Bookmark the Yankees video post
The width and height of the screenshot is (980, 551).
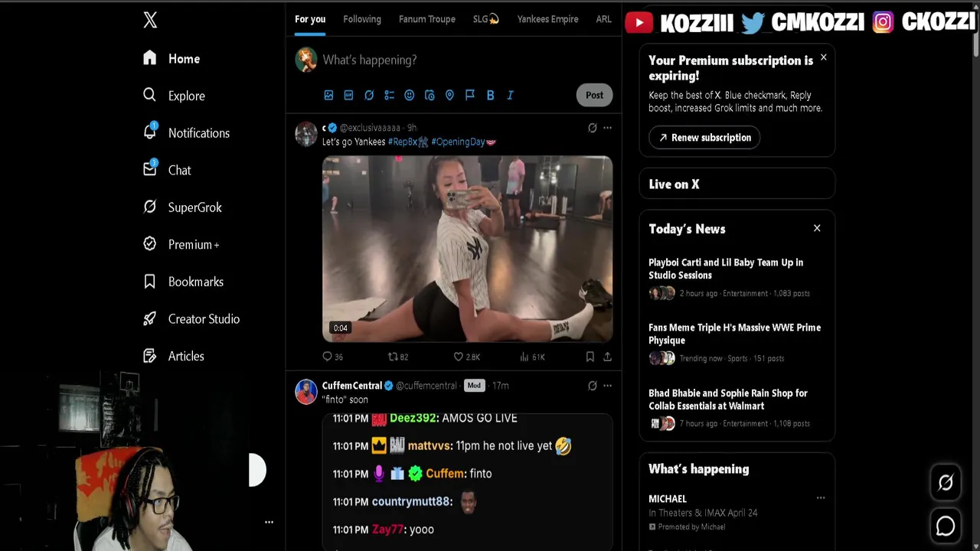coord(590,357)
